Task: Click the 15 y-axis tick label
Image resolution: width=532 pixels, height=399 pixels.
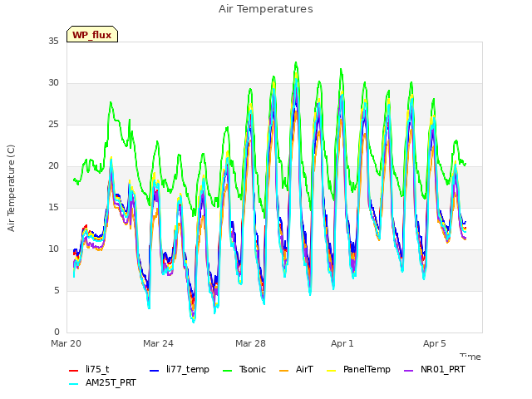Action: [53, 207]
